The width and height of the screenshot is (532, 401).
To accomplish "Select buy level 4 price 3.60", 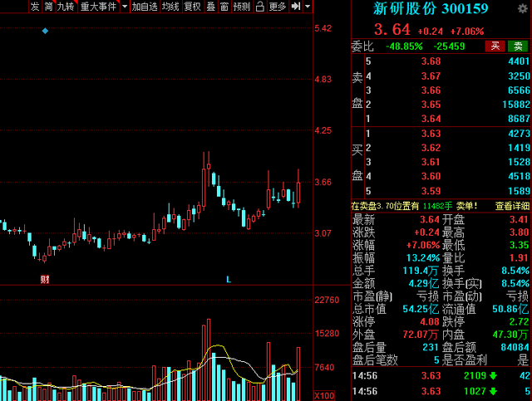I will (x=431, y=176).
